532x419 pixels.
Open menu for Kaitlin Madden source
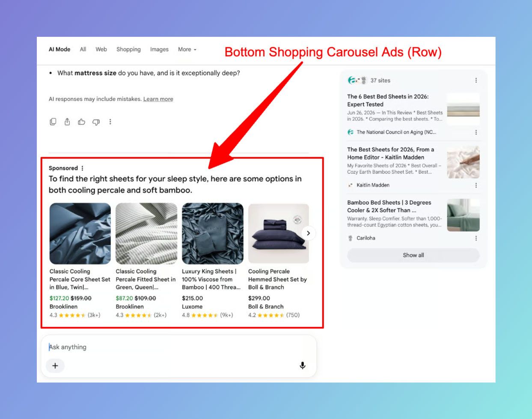[476, 185]
